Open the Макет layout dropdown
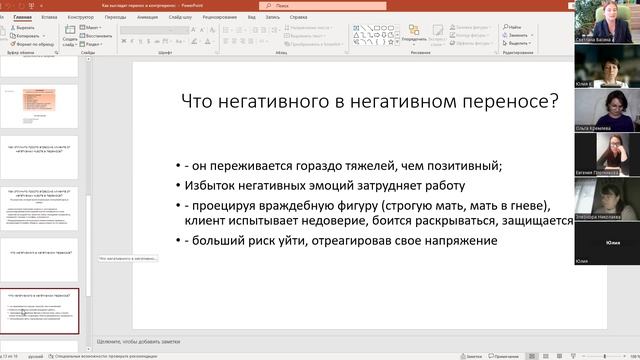The image size is (640, 360). click(91, 27)
